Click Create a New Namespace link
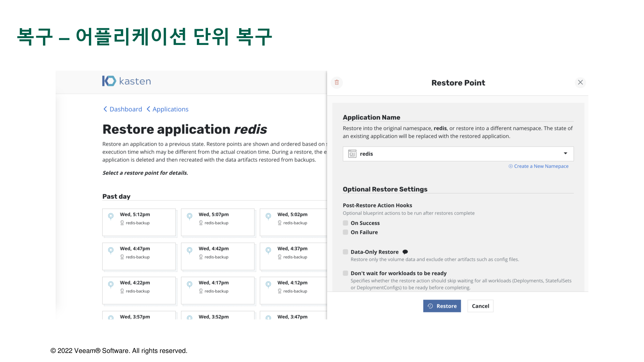Viewport: 644px width, 362px height. (x=539, y=166)
